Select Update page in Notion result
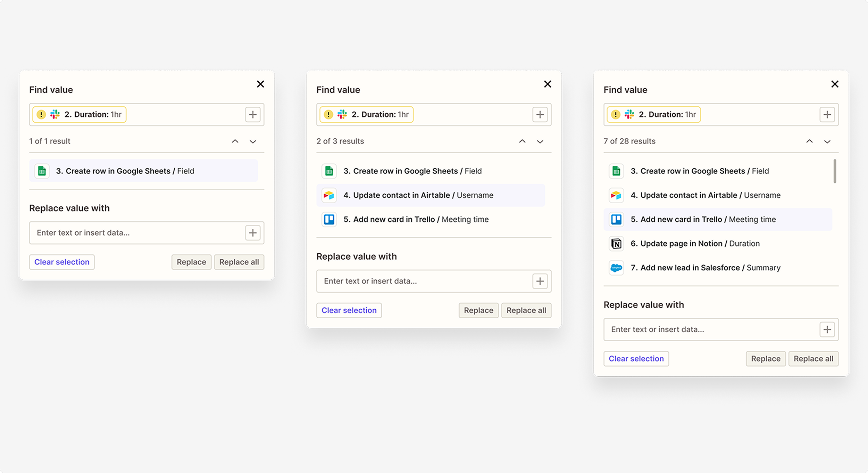The image size is (868, 473). [694, 244]
